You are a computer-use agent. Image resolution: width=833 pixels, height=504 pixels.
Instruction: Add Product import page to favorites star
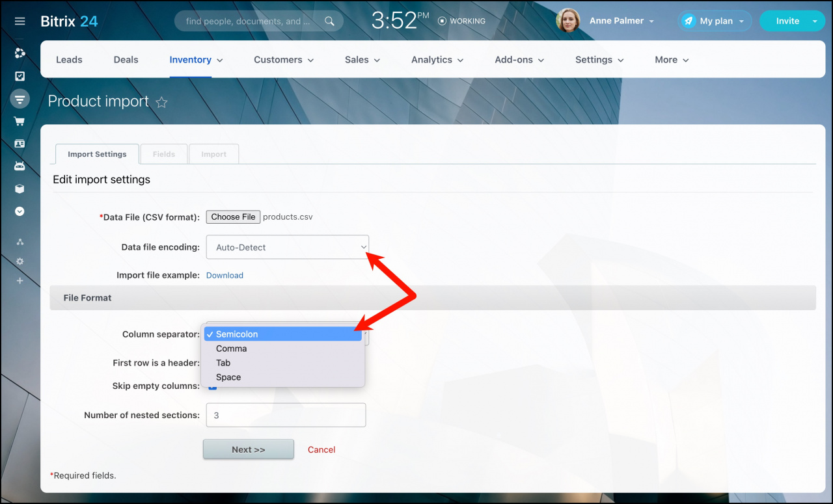[162, 102]
